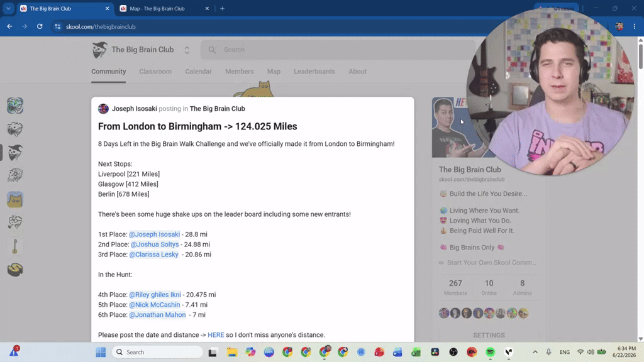Open the guitar community icon in sidebar
Screen dimensions: 644x362
click(x=15, y=246)
